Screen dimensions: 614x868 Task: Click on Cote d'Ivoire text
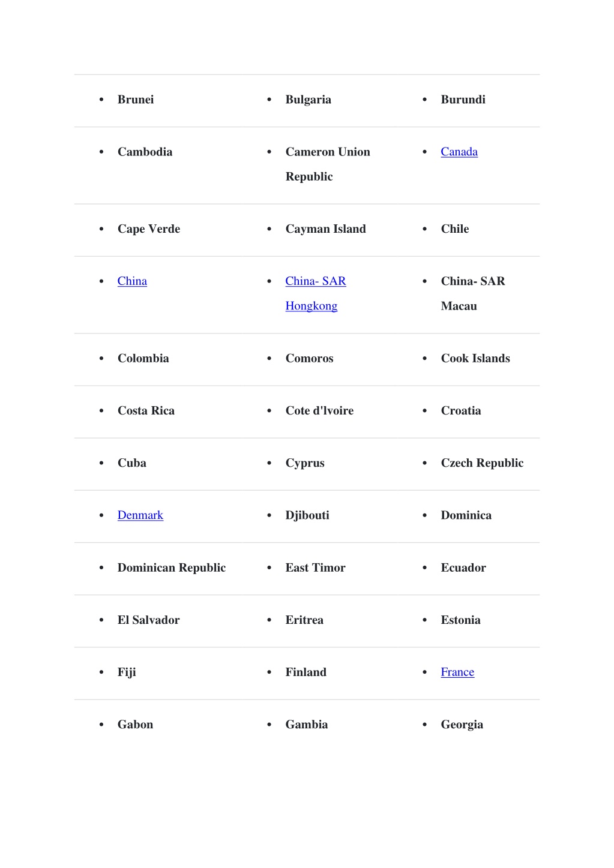click(320, 411)
